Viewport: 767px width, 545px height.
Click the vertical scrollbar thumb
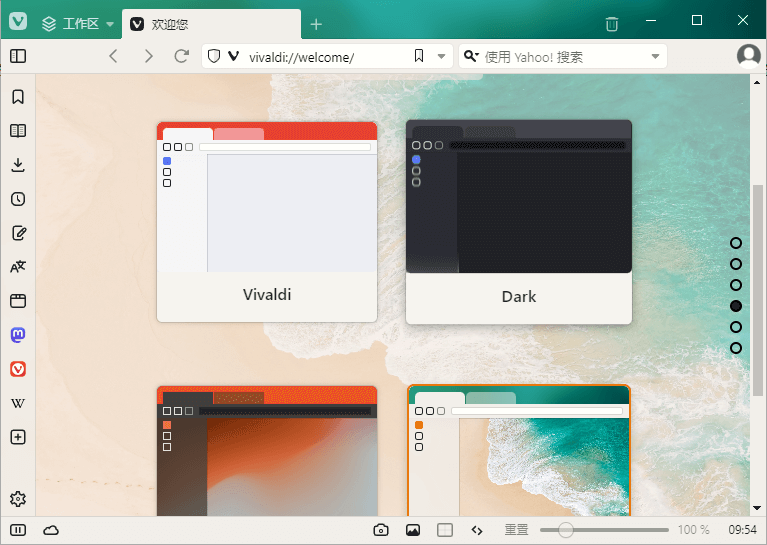[x=757, y=290]
